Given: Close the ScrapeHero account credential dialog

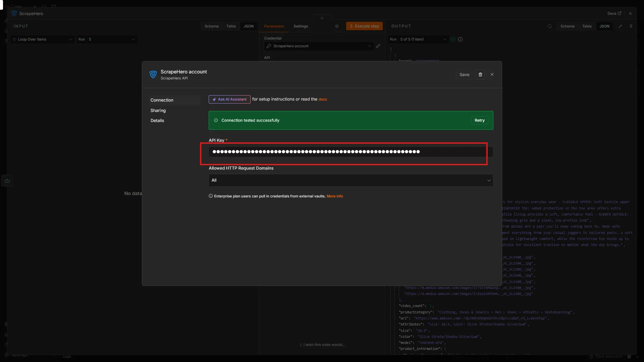Looking at the screenshot, I should coord(492,74).
